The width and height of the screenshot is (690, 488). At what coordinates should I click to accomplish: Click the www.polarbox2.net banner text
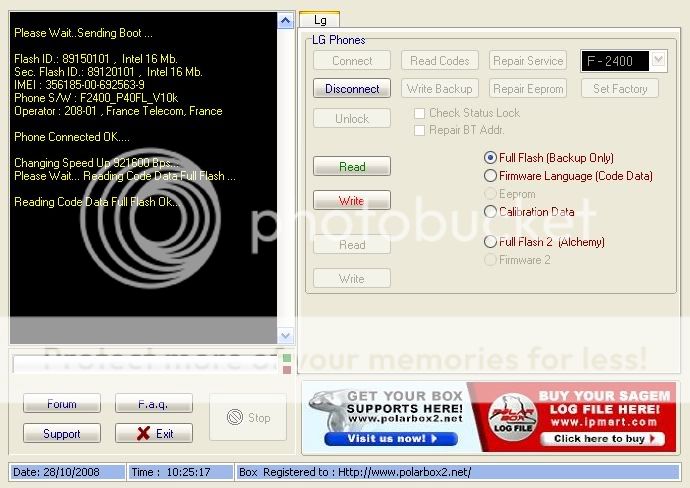[x=405, y=418]
